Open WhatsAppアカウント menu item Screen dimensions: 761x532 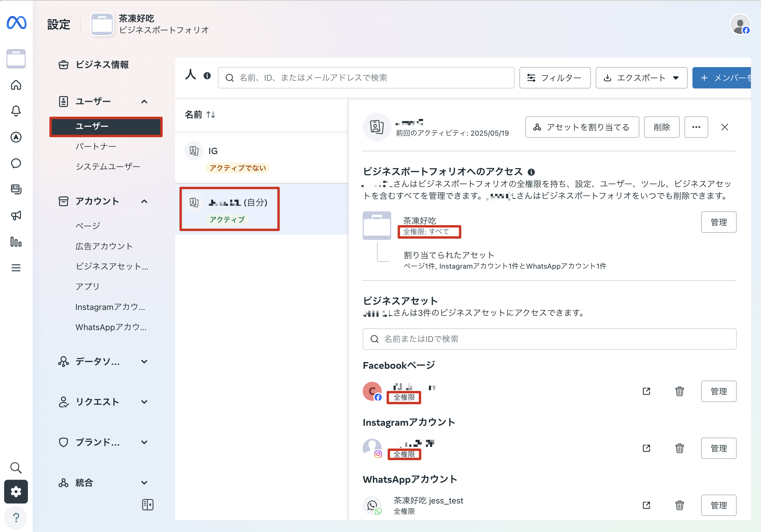click(111, 327)
